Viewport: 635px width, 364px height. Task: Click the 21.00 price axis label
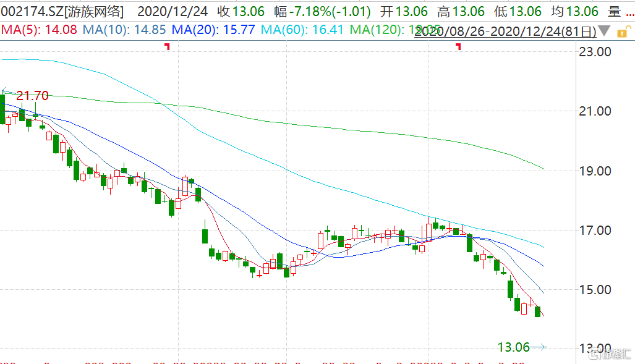pyautogui.click(x=595, y=111)
